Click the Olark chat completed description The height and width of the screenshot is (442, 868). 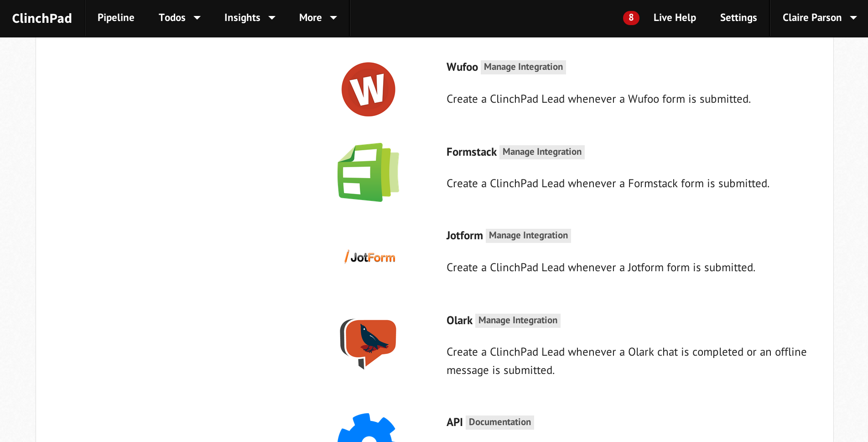point(626,361)
